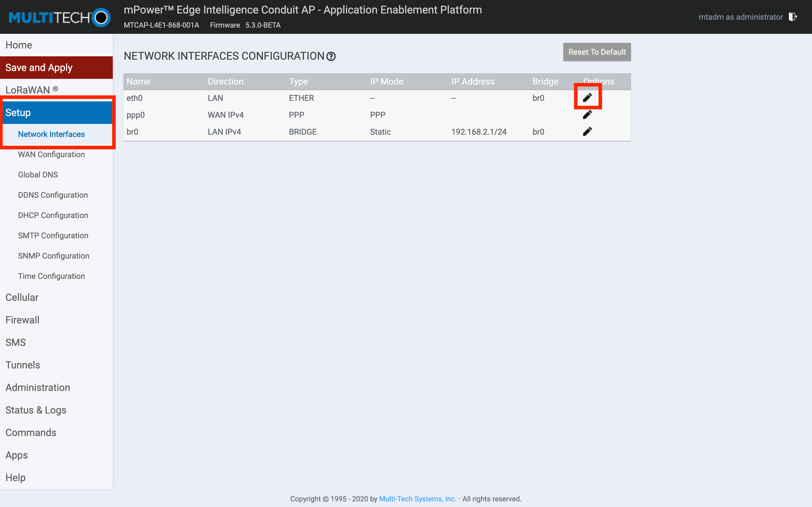Click Save and Apply button
812x507 pixels.
57,67
